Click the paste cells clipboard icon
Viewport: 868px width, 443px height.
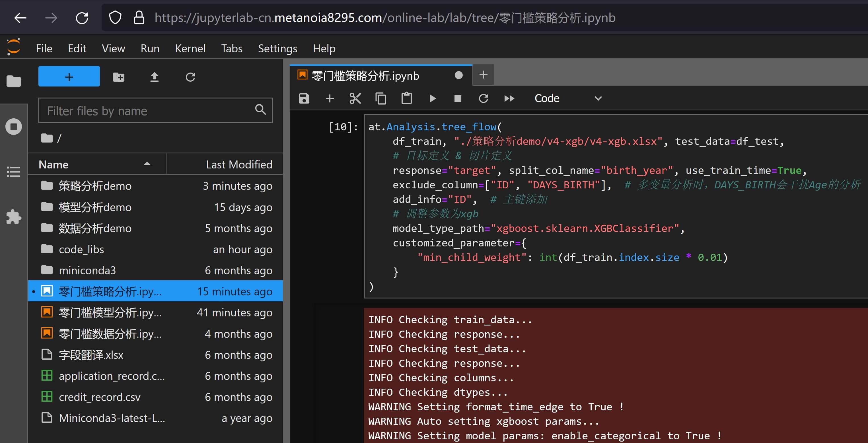[406, 99]
